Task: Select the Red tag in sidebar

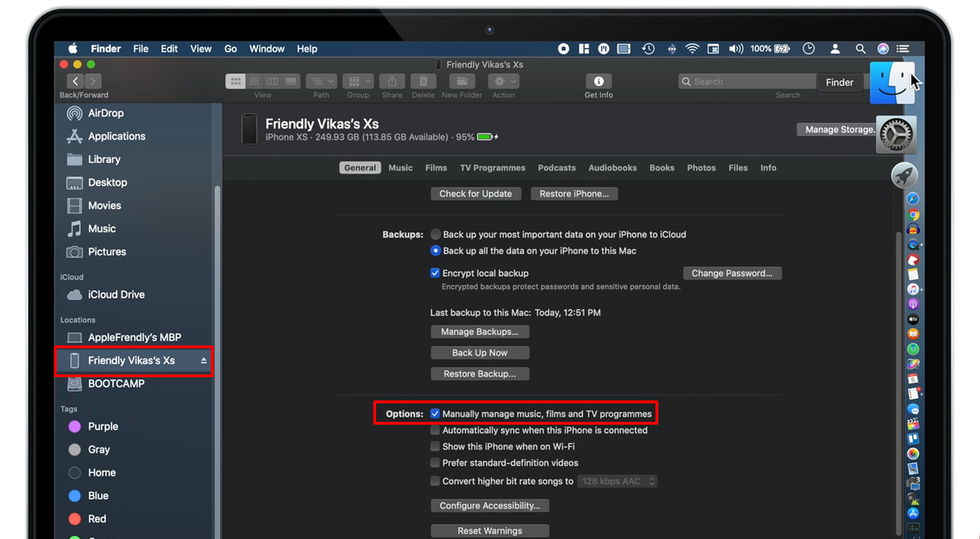Action: pyautogui.click(x=87, y=519)
